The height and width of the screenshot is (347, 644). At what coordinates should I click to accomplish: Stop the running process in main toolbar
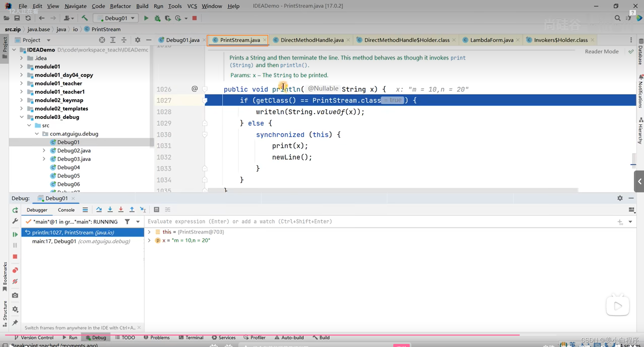point(194,18)
